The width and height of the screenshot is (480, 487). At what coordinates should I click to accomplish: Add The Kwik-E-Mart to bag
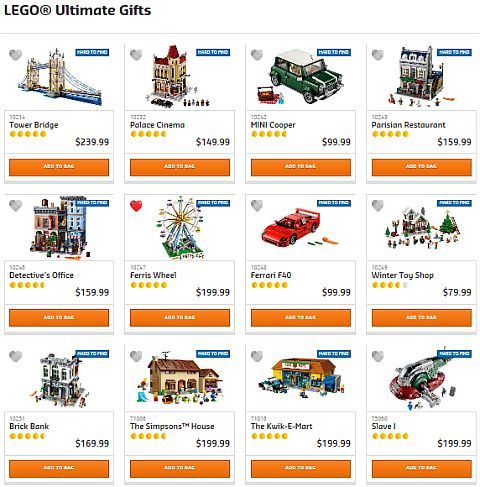301,469
